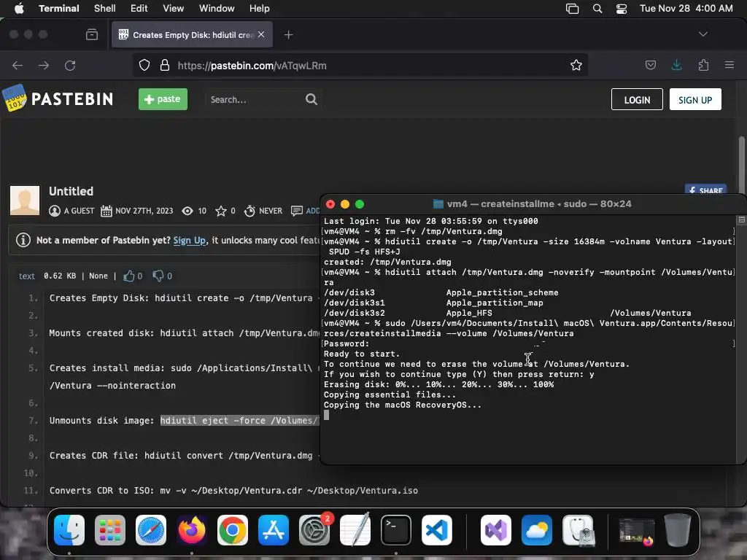The height and width of the screenshot is (560, 747).
Task: Open Visual Studio Code from the Dock
Action: (437, 530)
